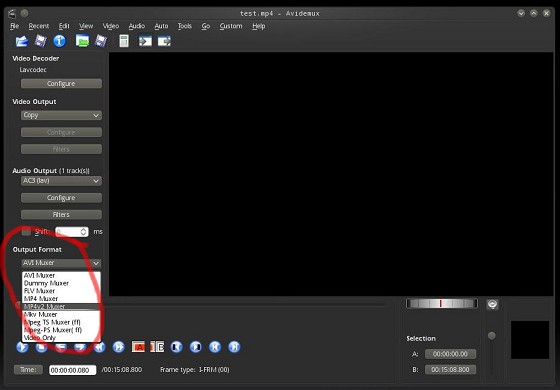This screenshot has width=560, height=390.
Task: Click the Save Video floppy icon
Action: (x=40, y=41)
